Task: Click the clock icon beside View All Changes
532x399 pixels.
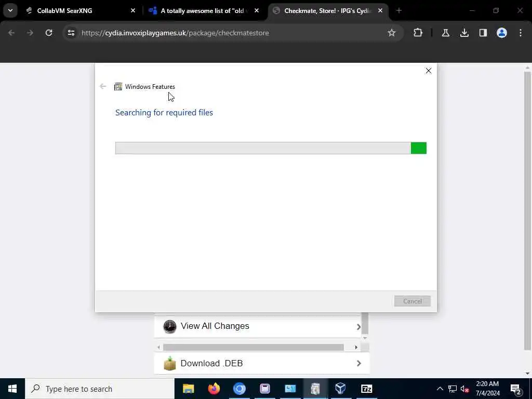Action: 170,326
